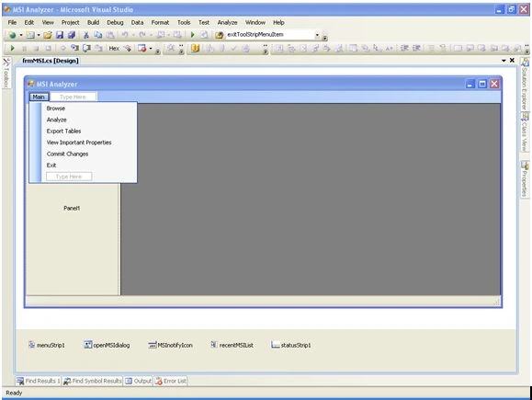
Task: Open the Analyze menu
Action: coord(227,22)
